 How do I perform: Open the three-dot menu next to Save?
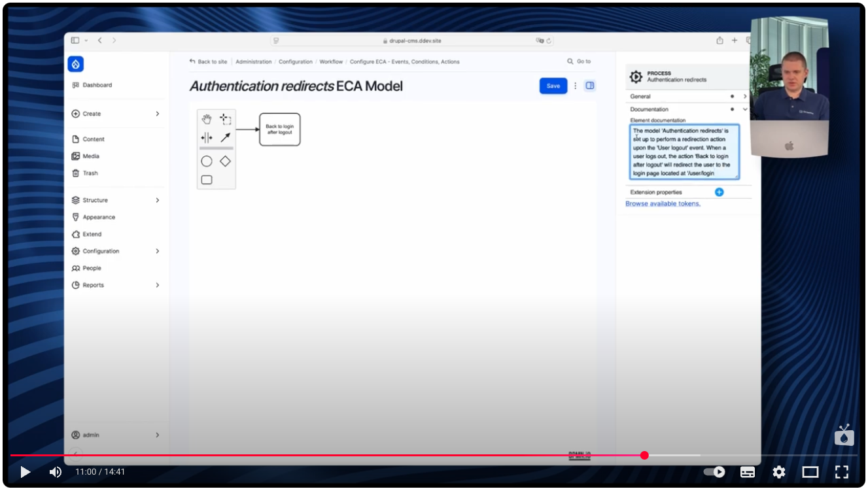(x=574, y=86)
